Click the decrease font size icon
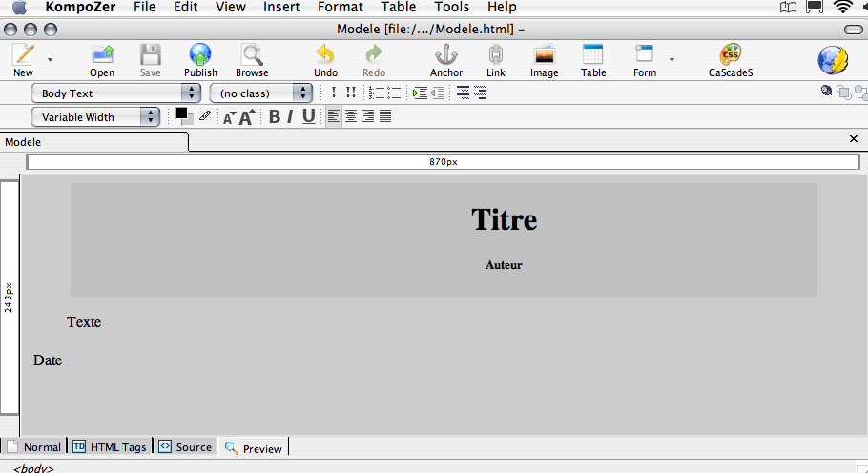 coord(229,117)
